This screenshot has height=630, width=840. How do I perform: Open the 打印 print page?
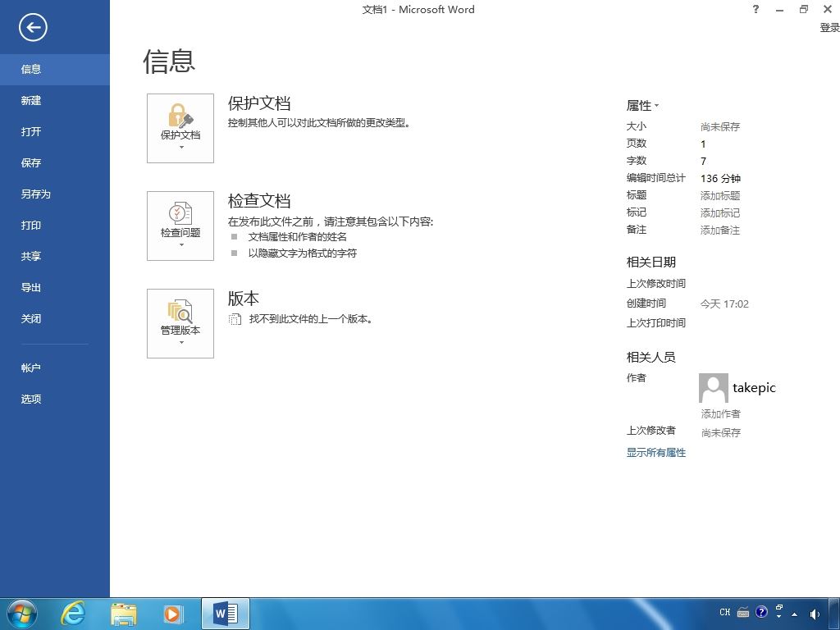55,225
